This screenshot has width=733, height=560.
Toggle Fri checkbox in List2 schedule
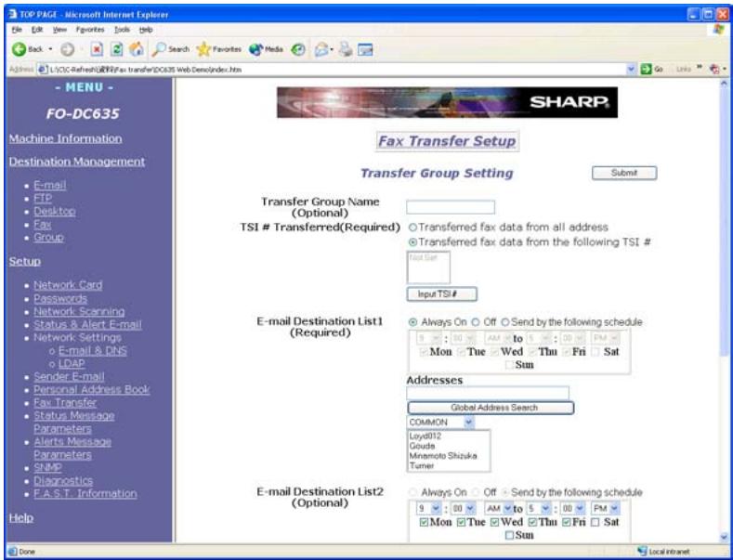[567, 522]
